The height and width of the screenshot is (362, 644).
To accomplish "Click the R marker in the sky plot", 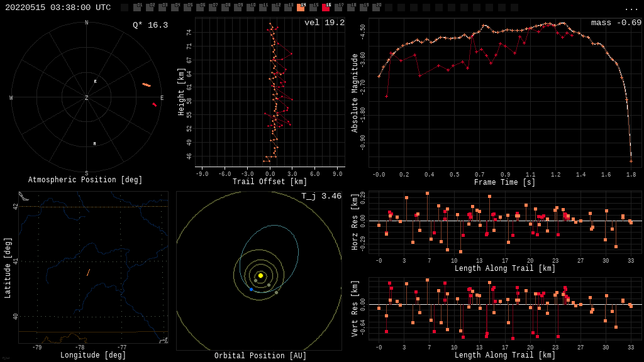I will click(x=95, y=82).
